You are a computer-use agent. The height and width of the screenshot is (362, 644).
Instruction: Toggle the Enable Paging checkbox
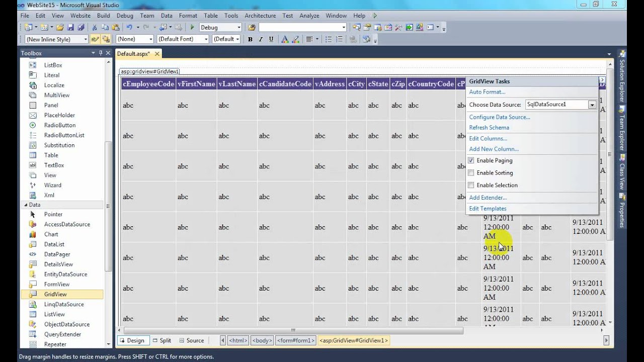pos(471,160)
